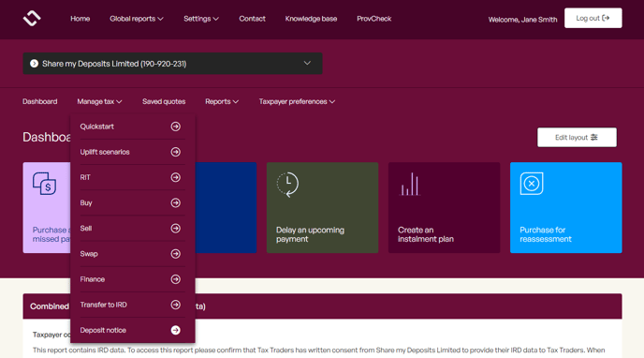
Task: Click the Deposit notice arrow icon
Action: pos(175,330)
